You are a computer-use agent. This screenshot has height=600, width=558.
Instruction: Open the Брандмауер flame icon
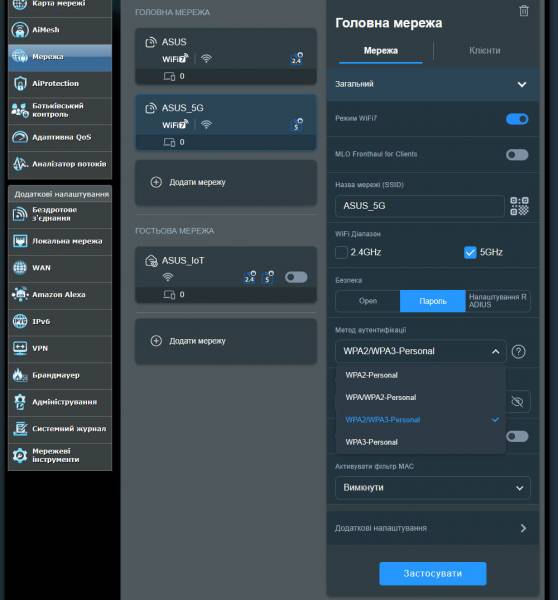click(x=20, y=375)
